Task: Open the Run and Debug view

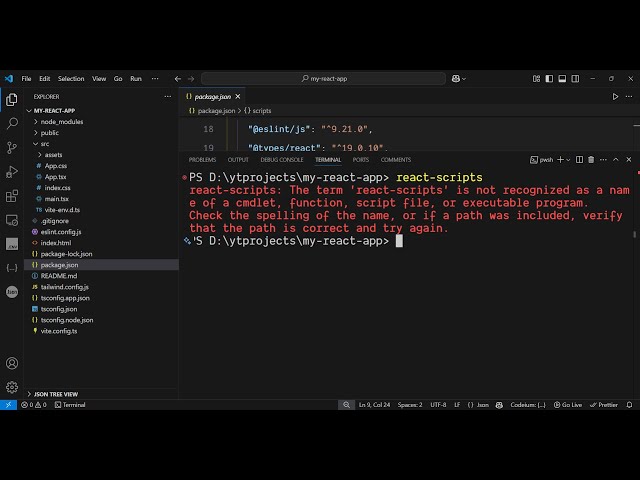Action: pos(12,172)
